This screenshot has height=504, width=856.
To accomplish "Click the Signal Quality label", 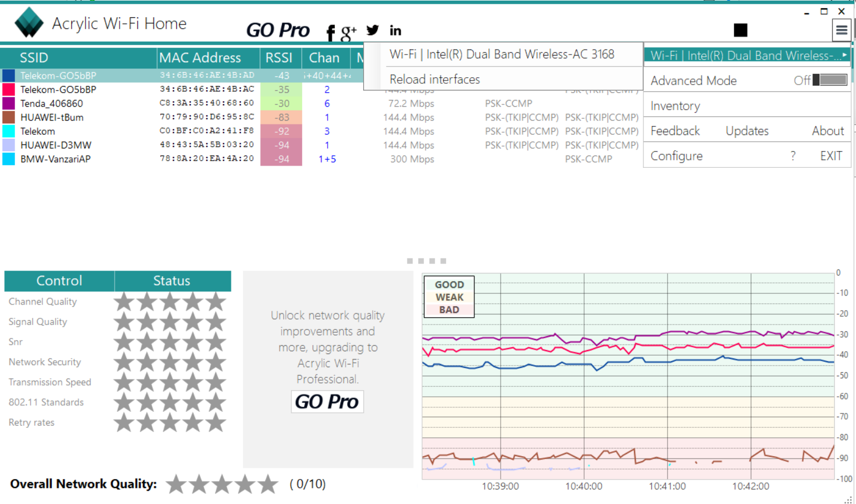I will click(x=38, y=322).
